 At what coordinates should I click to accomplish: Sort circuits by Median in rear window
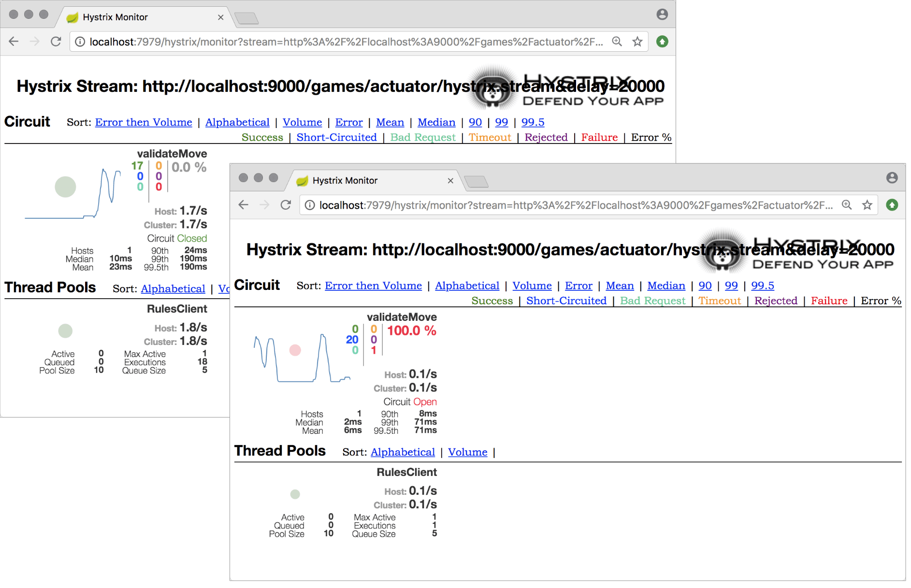pos(436,122)
